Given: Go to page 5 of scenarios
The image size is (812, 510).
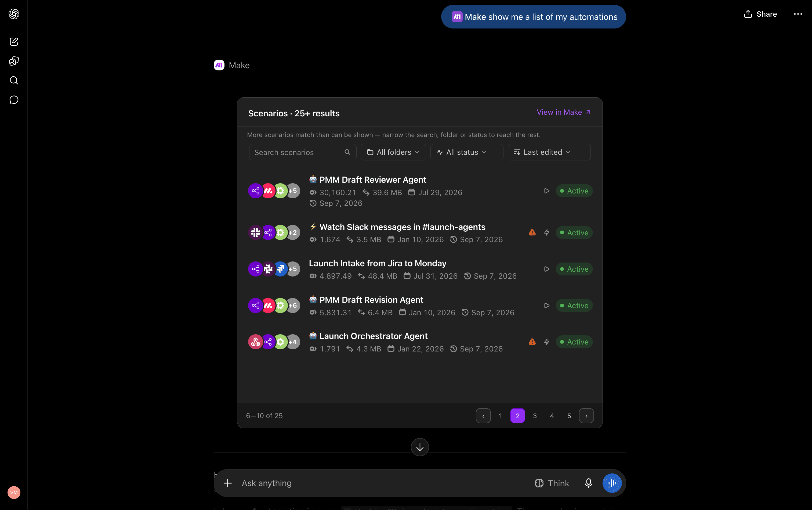Looking at the screenshot, I should pos(569,416).
